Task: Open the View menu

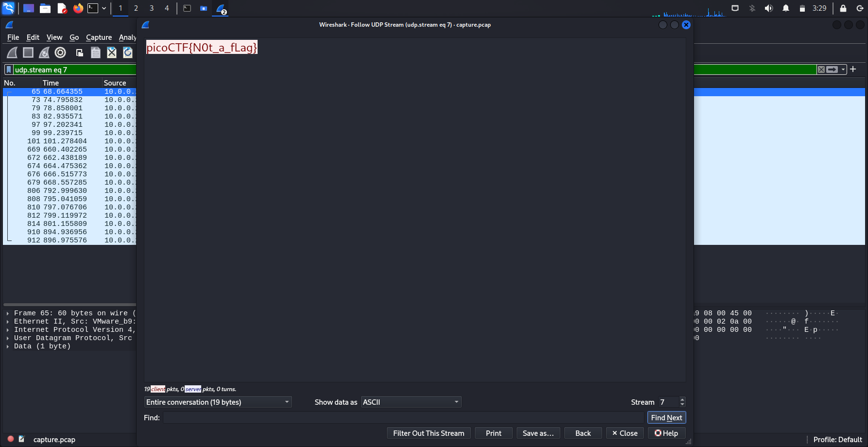Action: pyautogui.click(x=54, y=37)
